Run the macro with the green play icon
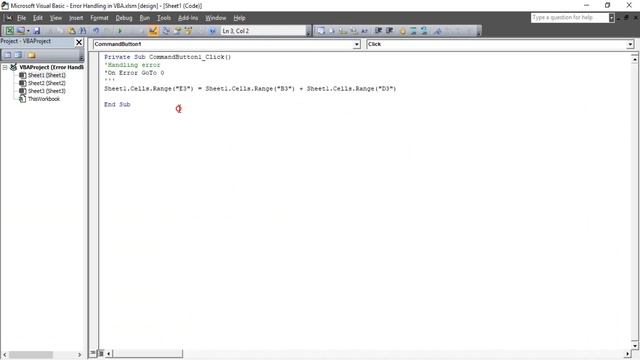 coord(120,31)
